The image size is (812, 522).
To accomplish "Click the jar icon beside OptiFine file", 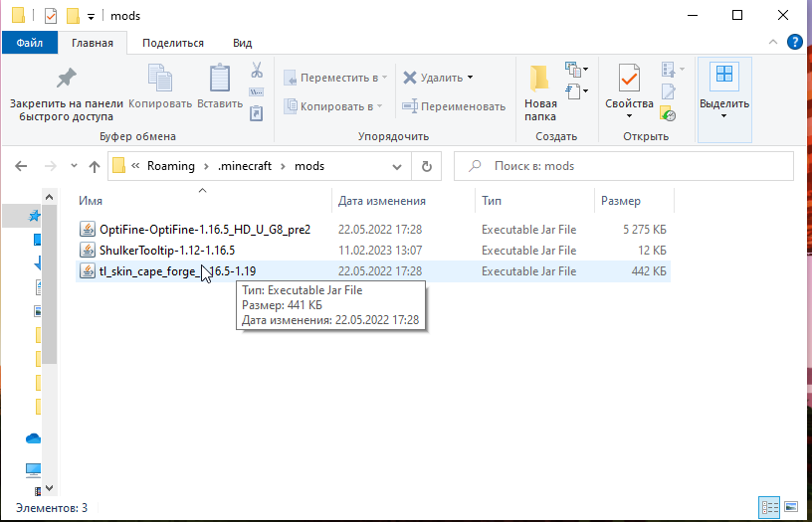I will 87,230.
